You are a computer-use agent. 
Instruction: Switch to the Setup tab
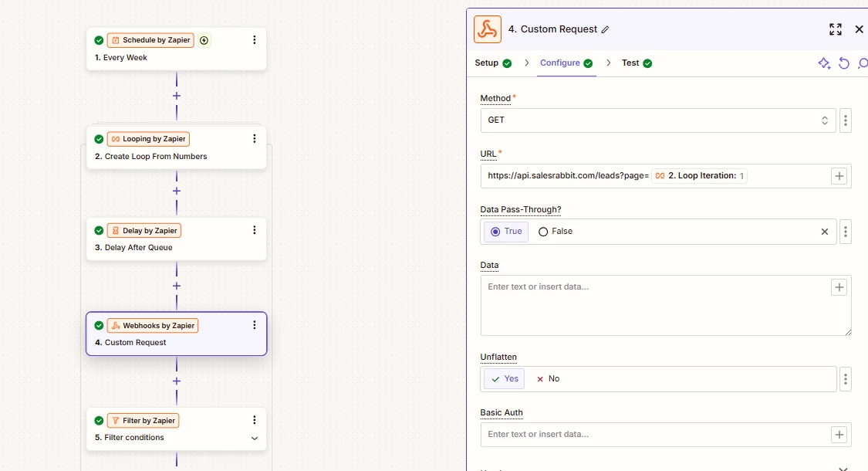(493, 63)
